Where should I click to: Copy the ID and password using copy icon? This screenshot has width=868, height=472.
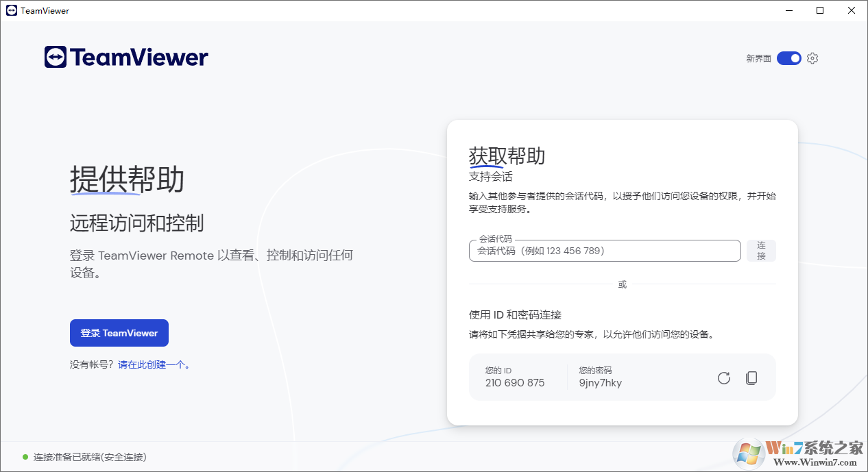[751, 377]
